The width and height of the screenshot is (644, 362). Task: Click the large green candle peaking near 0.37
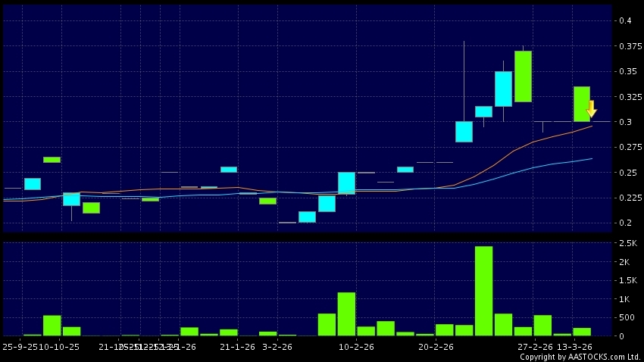(523, 76)
